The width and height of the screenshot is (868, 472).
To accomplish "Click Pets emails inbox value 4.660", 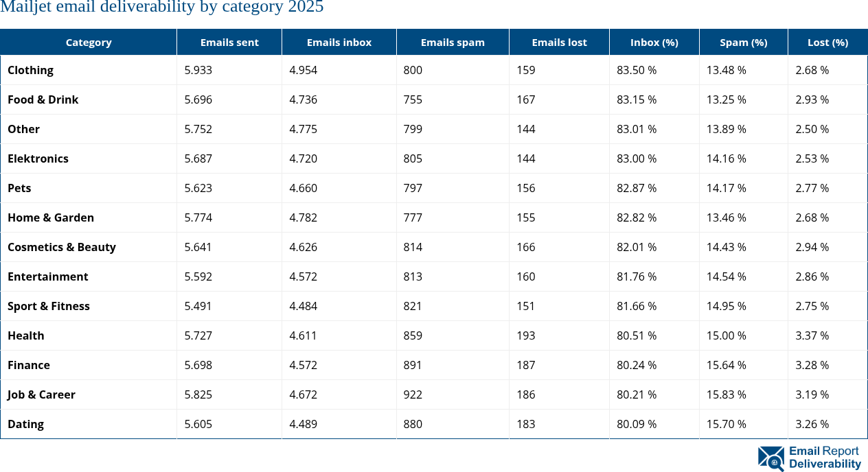I will click(304, 188).
